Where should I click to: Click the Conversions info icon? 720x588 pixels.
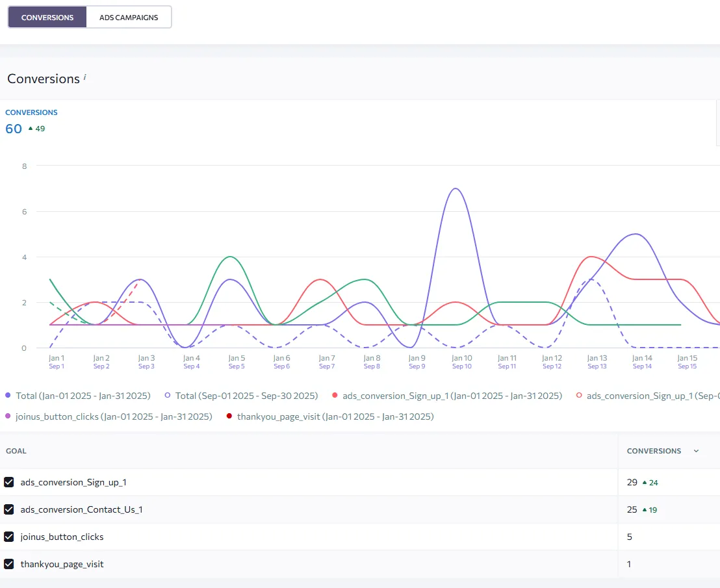tap(85, 77)
